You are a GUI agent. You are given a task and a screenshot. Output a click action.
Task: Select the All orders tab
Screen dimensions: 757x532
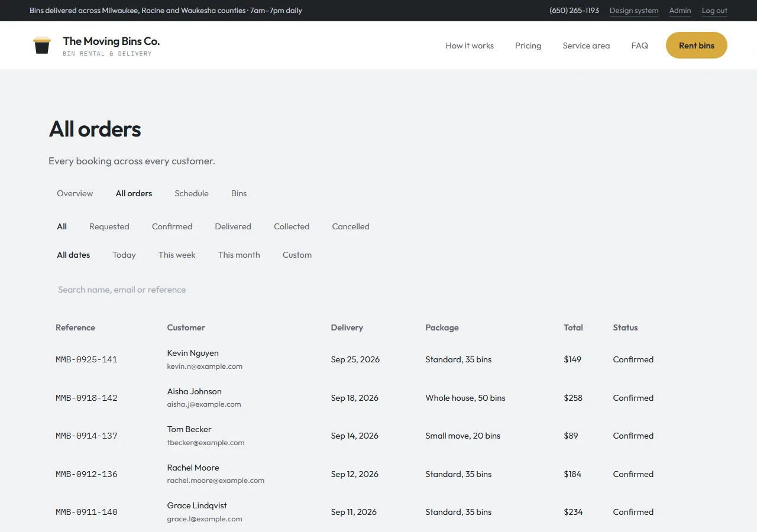click(x=134, y=193)
